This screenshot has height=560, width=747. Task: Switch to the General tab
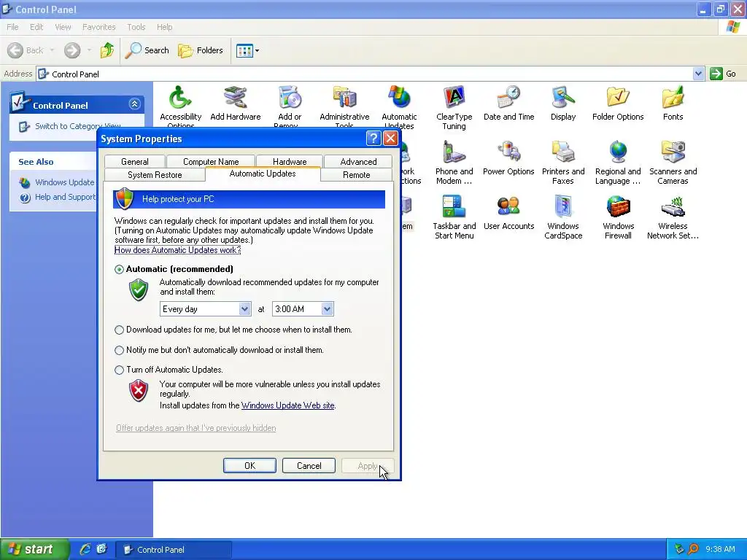pos(135,161)
